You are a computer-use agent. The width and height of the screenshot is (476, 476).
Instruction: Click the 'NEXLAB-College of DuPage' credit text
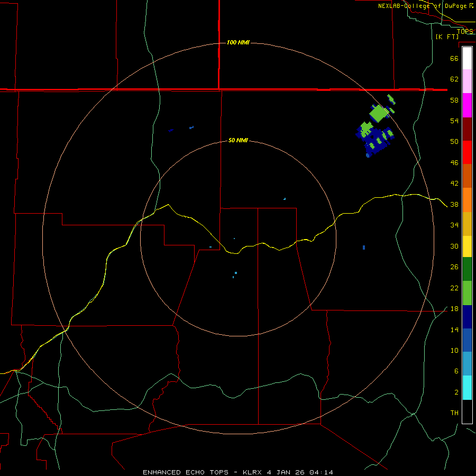pos(423,6)
